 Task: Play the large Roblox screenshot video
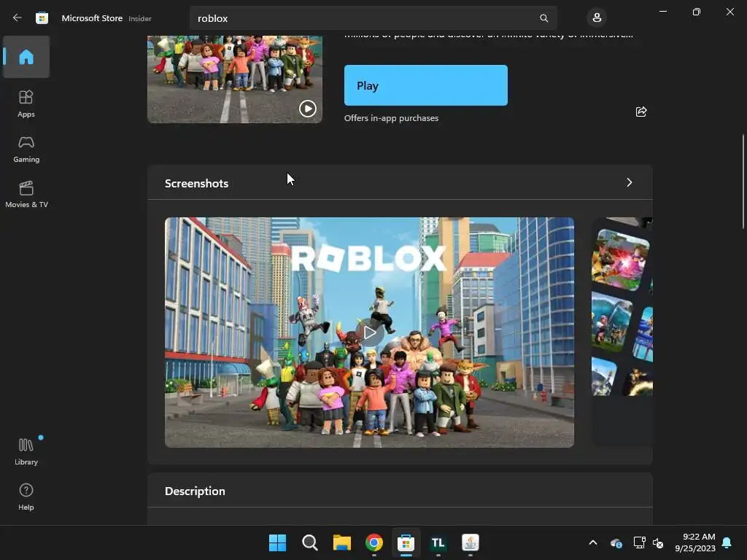(x=370, y=332)
